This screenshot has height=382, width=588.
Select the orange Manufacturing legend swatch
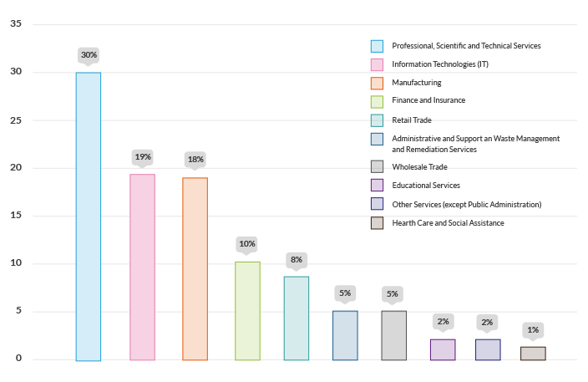click(377, 83)
